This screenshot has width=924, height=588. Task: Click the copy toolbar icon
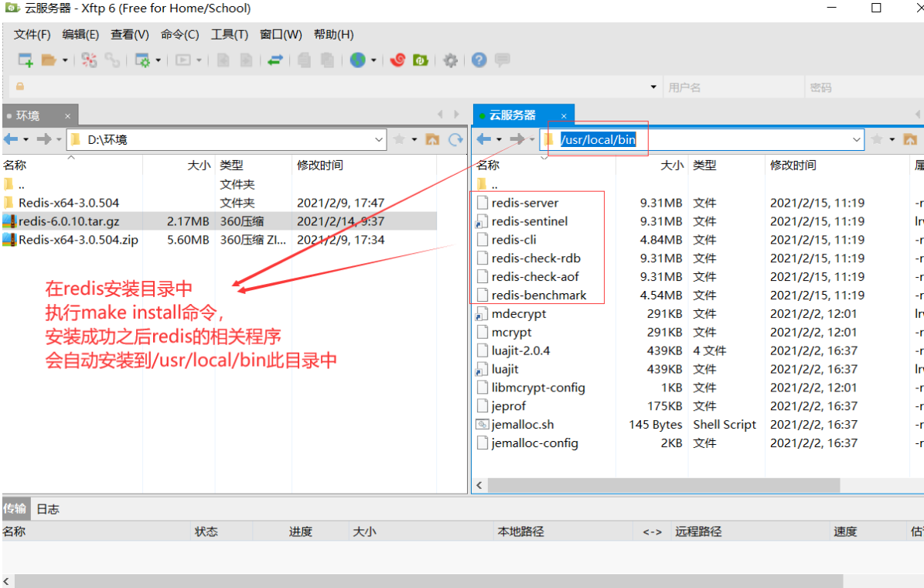[x=304, y=60]
